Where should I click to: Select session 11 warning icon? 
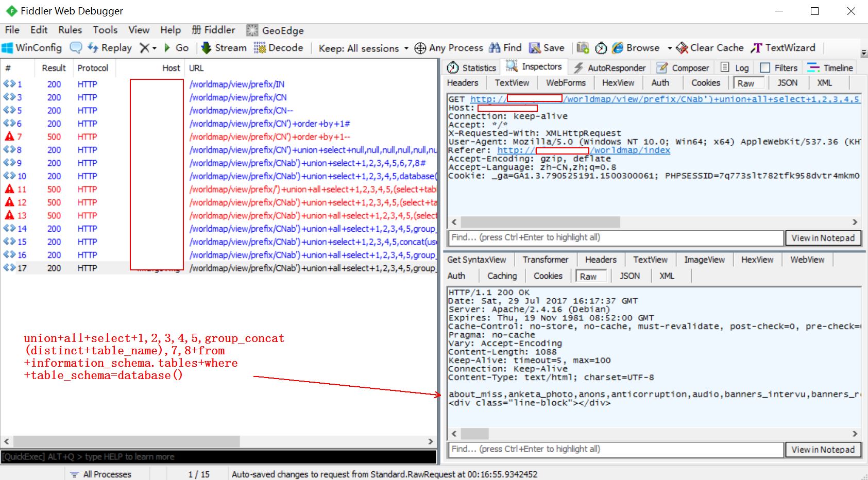tap(9, 189)
